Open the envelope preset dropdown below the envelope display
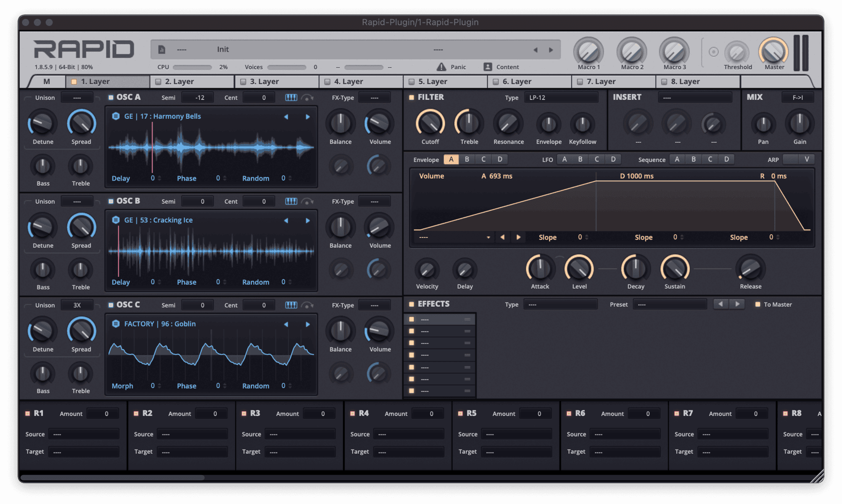The height and width of the screenshot is (504, 842). coord(454,237)
